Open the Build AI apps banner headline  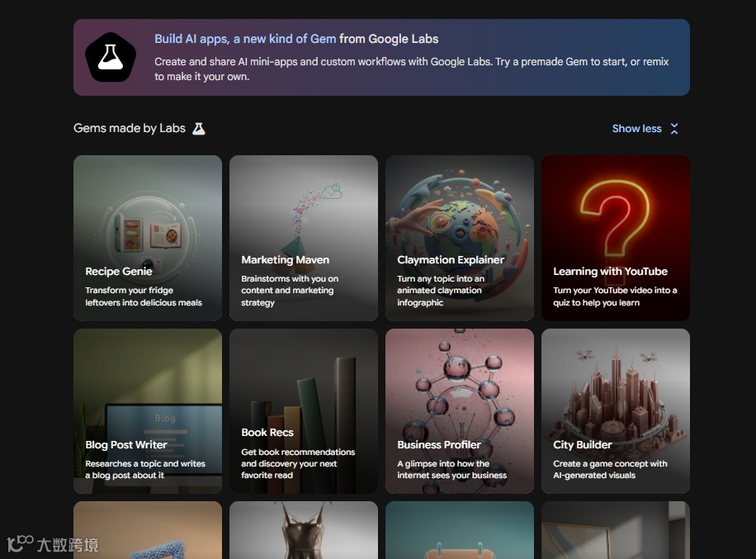(296, 39)
